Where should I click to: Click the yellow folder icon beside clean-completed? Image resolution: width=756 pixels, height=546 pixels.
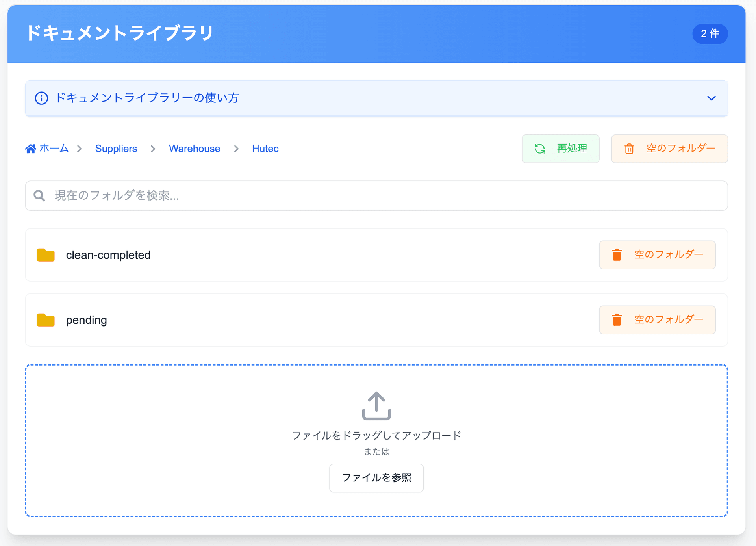point(46,255)
